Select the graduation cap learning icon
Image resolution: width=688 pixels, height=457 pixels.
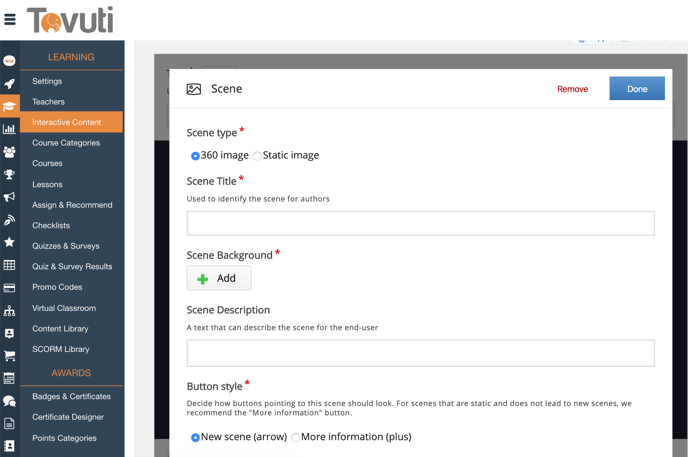pos(9,106)
